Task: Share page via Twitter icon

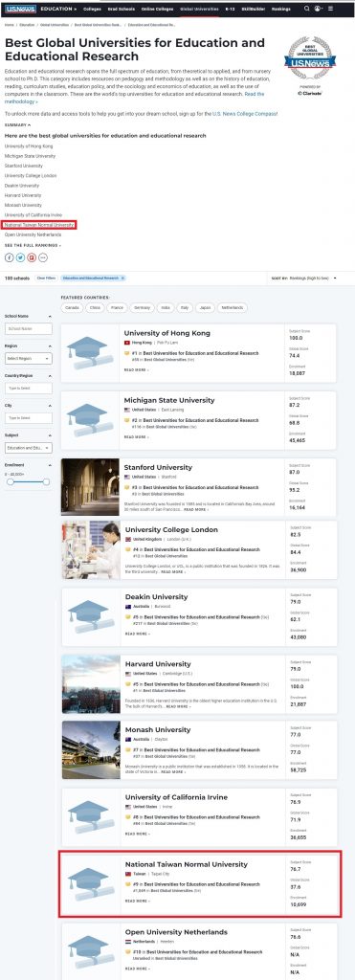Action: pos(21,257)
